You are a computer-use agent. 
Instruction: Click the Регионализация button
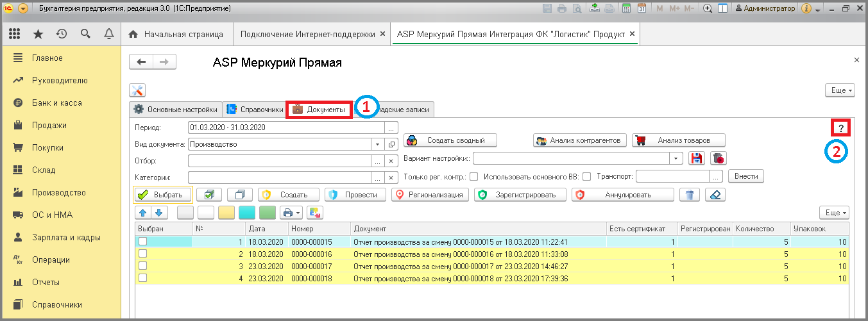tap(430, 195)
